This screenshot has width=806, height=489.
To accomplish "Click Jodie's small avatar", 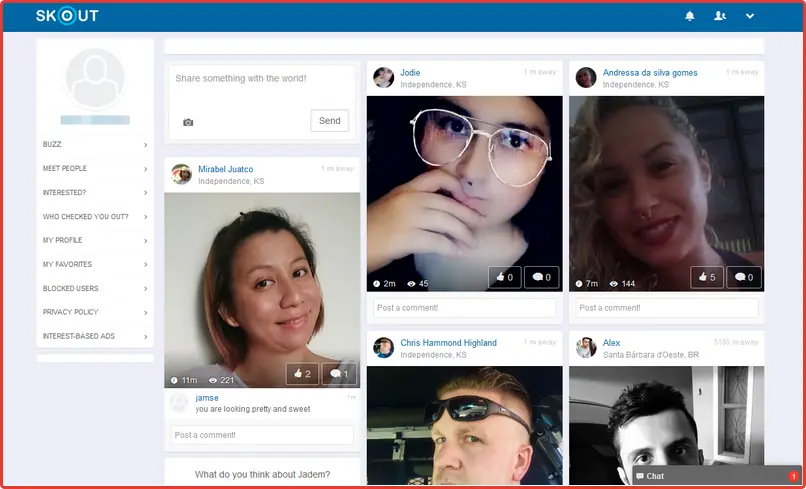I will click(383, 78).
